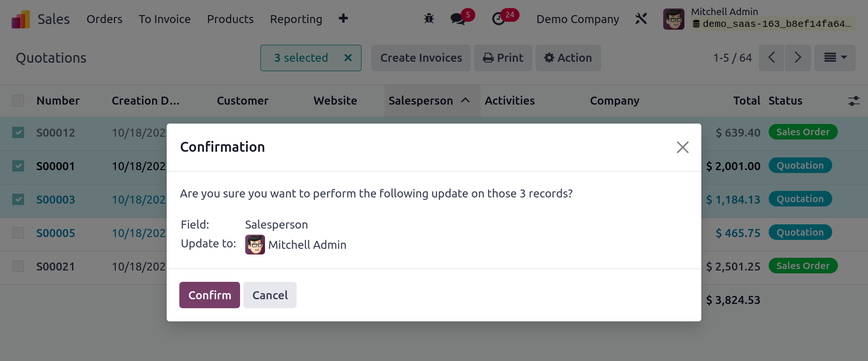Toggle the select-all header checkbox
This screenshot has width=868, height=361.
(18, 100)
